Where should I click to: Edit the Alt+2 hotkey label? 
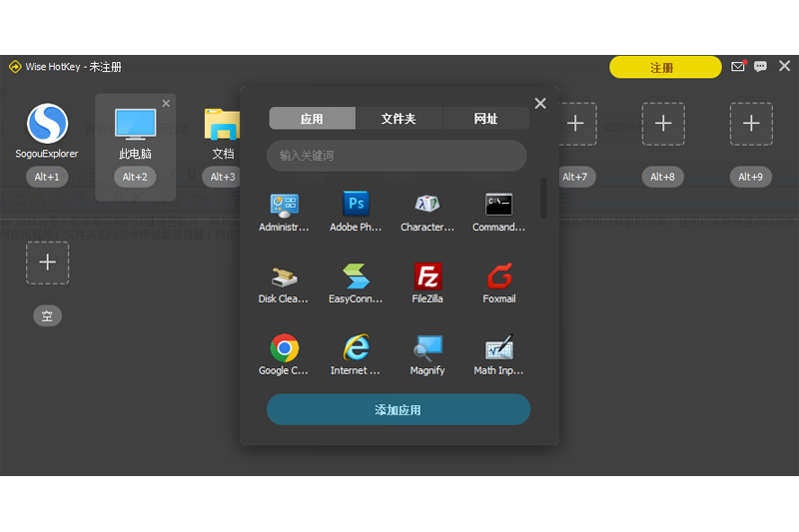click(135, 177)
